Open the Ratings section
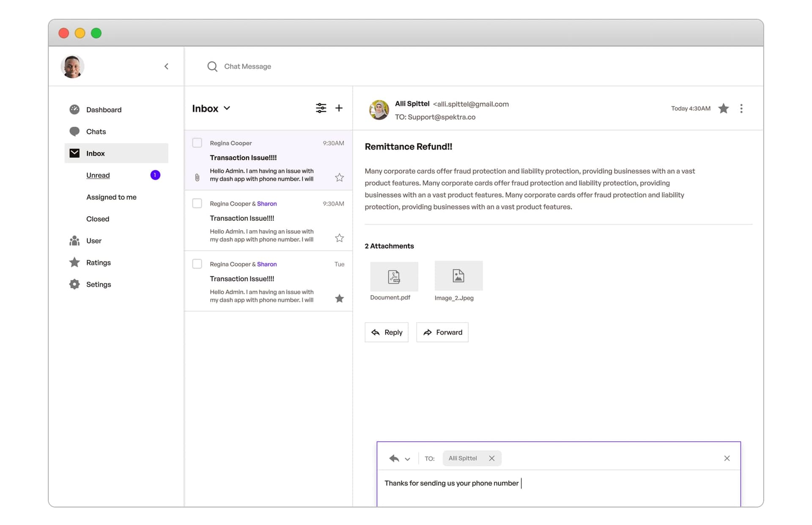812x525 pixels. click(99, 262)
